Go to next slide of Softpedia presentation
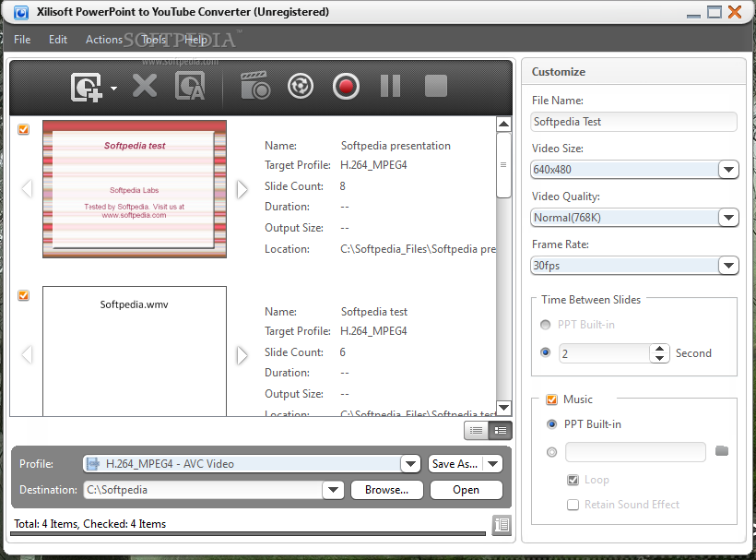The width and height of the screenshot is (756, 560). click(242, 189)
